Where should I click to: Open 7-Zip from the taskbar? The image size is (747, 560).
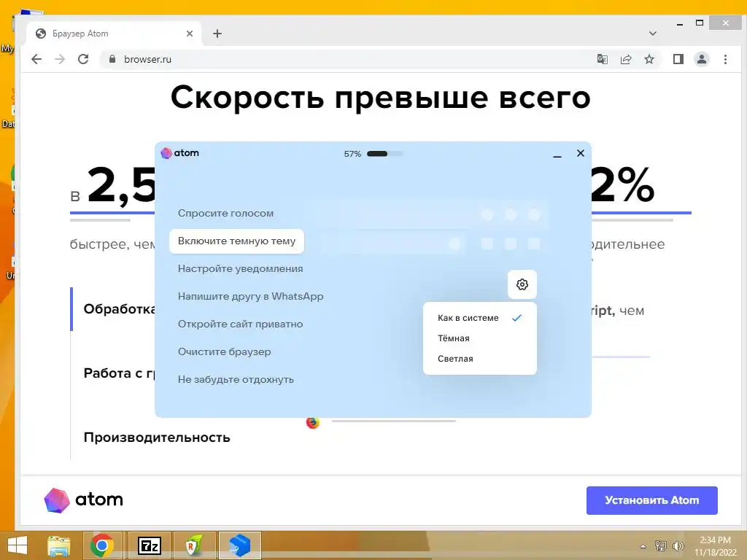pyautogui.click(x=149, y=545)
